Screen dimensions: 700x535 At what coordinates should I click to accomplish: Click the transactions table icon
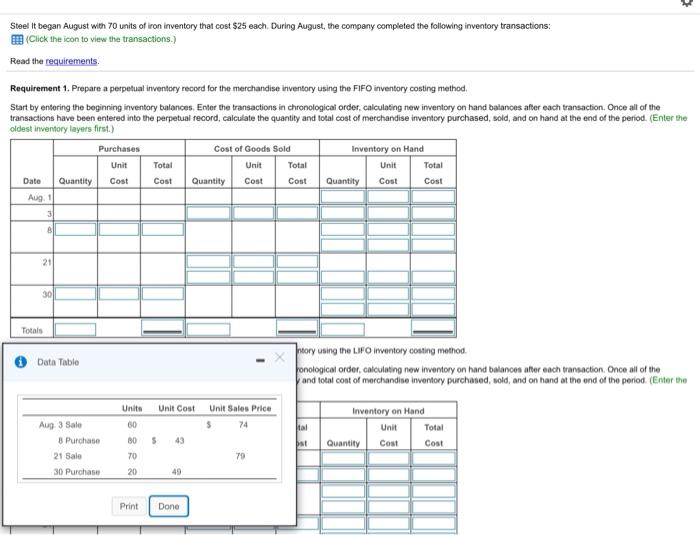[x=17, y=39]
